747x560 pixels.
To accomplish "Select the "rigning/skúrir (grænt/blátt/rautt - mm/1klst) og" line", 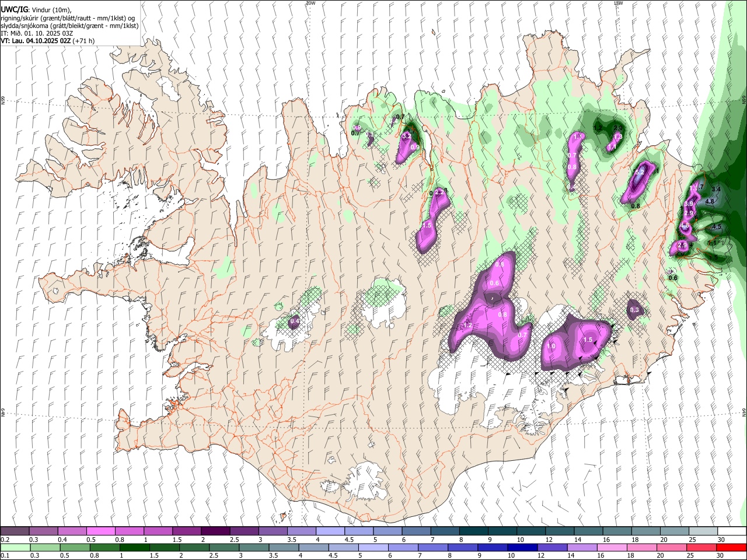I will (68, 18).
